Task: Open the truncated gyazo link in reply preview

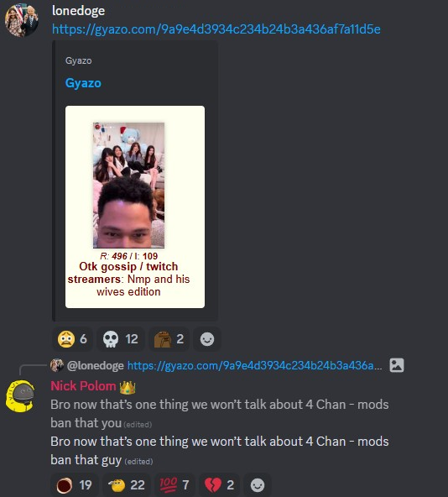Action: [x=255, y=365]
